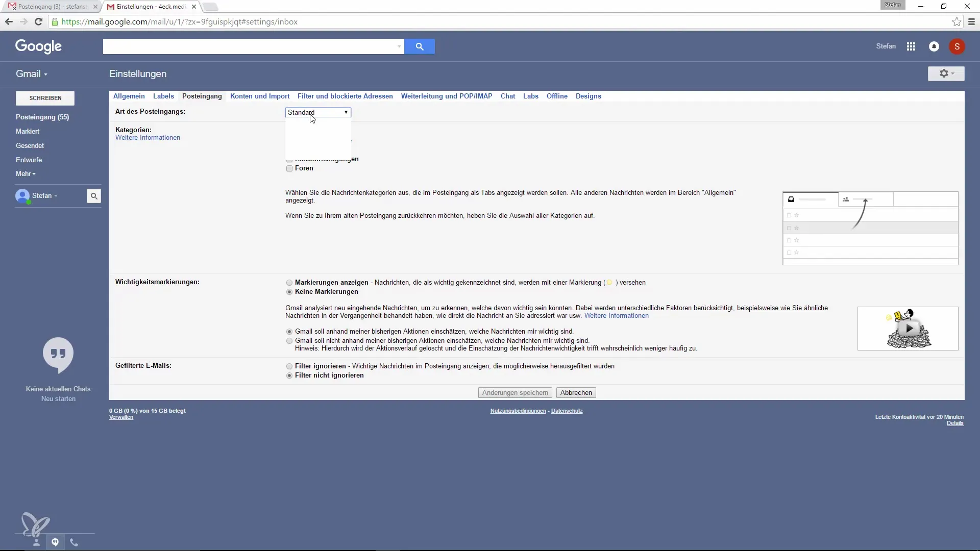Select Keine Markierungen radio button
The width and height of the screenshot is (980, 551).
(x=289, y=292)
